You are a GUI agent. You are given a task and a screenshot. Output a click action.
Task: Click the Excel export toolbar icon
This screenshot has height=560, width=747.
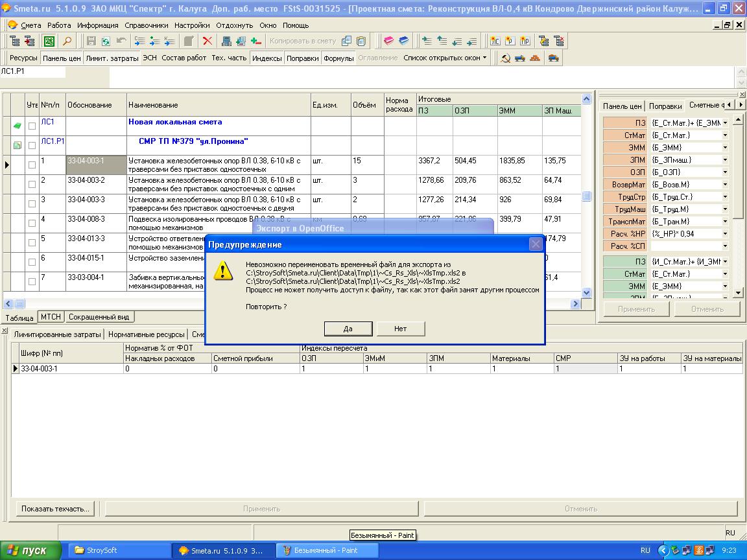tap(49, 41)
